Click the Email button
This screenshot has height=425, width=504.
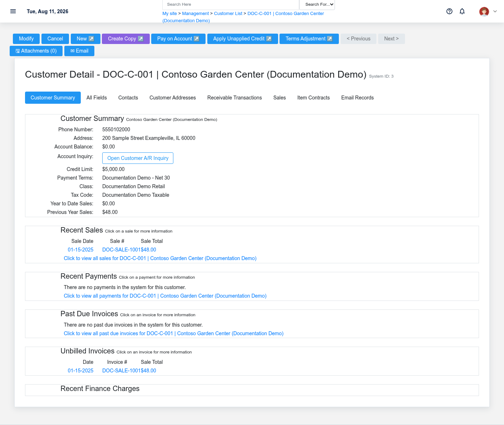pos(79,51)
